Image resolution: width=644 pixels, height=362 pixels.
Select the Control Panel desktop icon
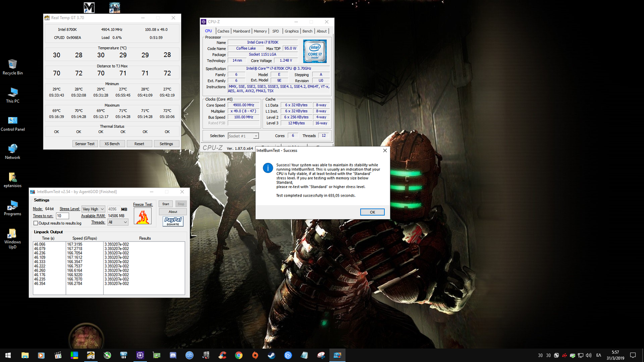pos(13,123)
